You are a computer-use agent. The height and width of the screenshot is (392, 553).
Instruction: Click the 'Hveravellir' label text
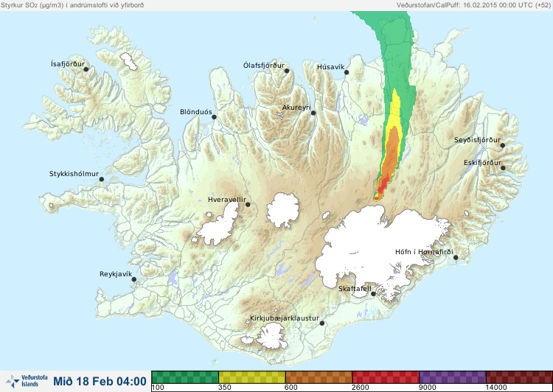tap(227, 200)
